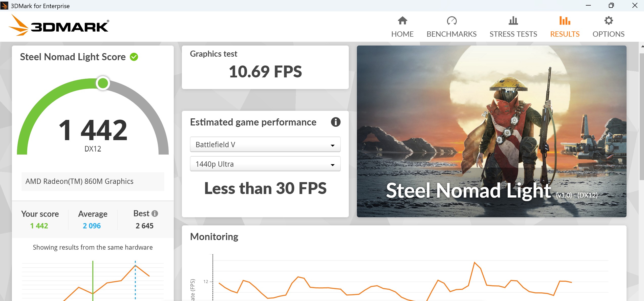The width and height of the screenshot is (644, 301).
Task: Click the Stress Tests bar chart icon
Action: click(x=513, y=21)
